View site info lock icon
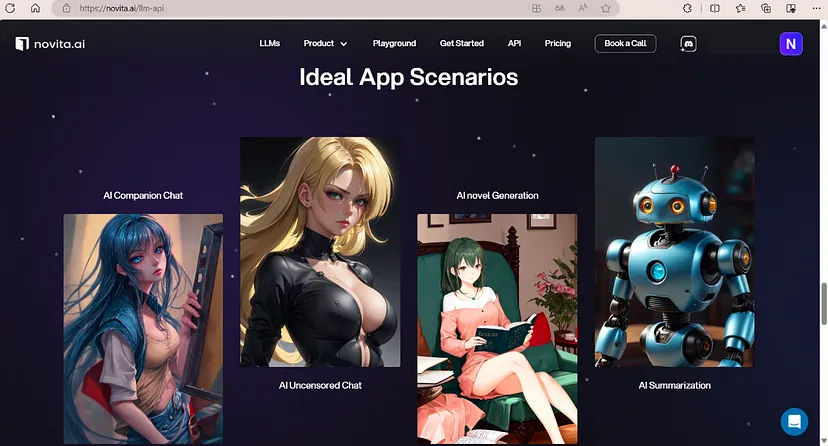Viewport: 828px width, 446px height. click(67, 8)
